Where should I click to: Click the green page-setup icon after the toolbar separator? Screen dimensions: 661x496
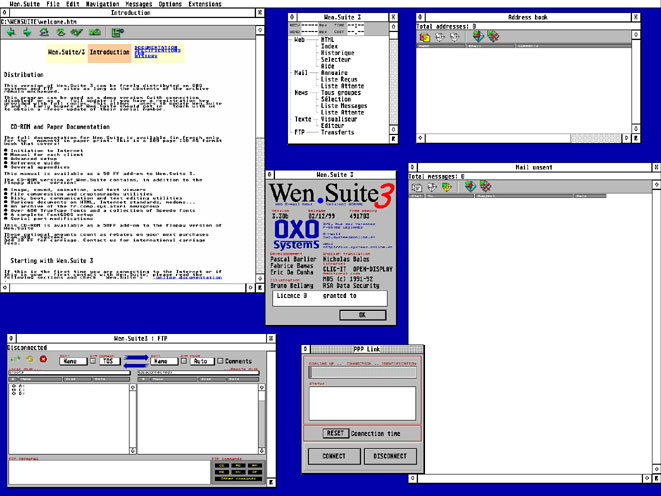118,32
